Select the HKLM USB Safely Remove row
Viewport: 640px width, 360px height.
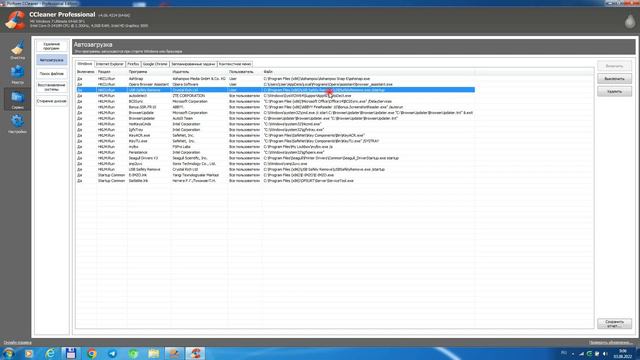[x=276, y=169]
